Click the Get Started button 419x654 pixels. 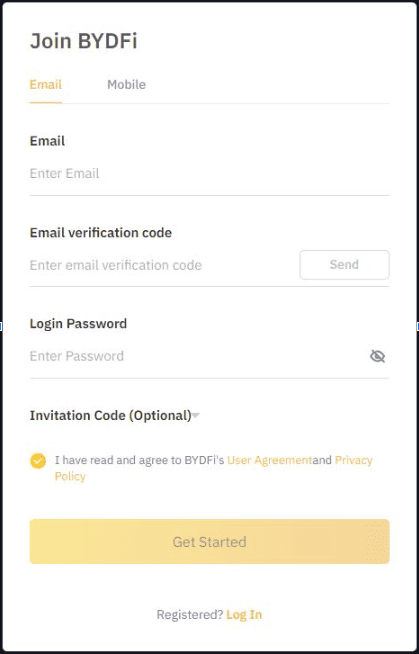(x=210, y=541)
